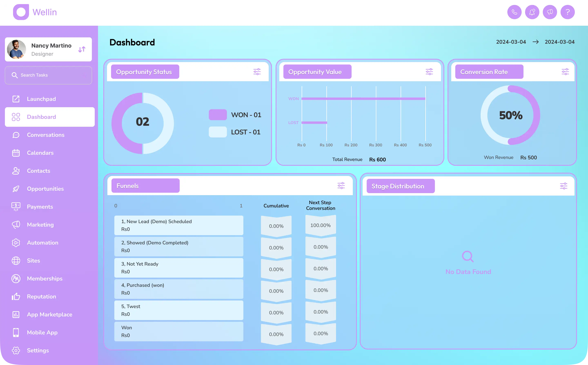Open Opportunities from the sidebar menu
This screenshot has width=588, height=365.
[x=45, y=189]
